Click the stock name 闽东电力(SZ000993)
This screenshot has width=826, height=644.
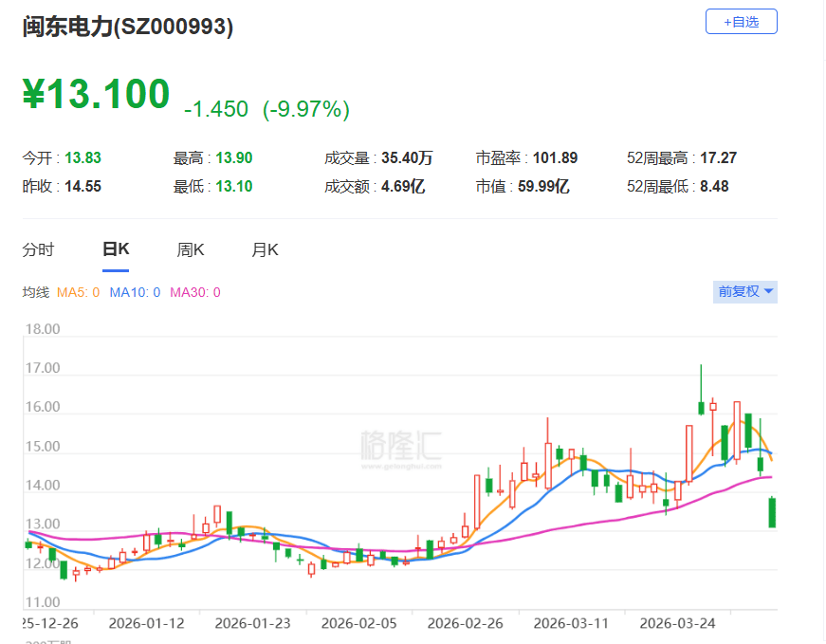[126, 28]
